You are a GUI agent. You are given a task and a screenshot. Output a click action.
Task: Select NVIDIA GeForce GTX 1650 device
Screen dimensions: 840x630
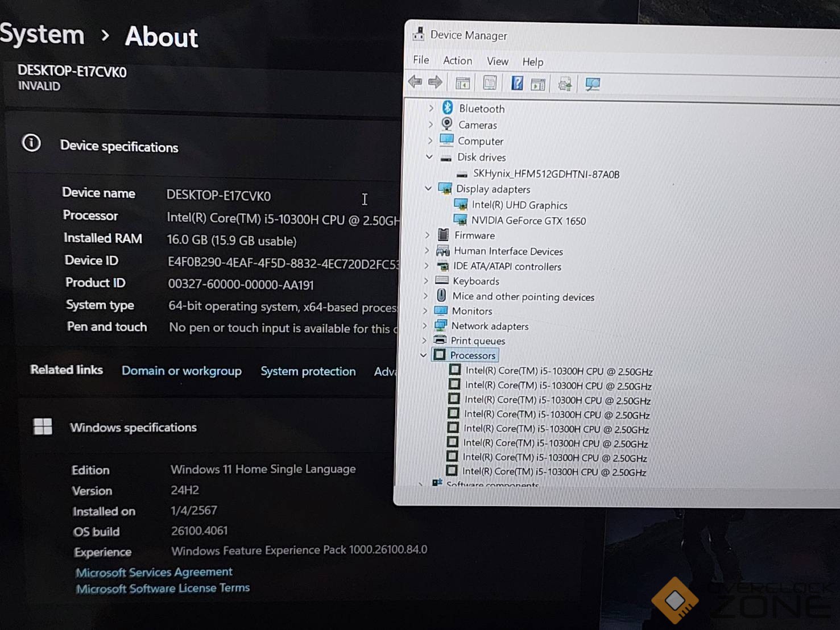[x=528, y=221]
